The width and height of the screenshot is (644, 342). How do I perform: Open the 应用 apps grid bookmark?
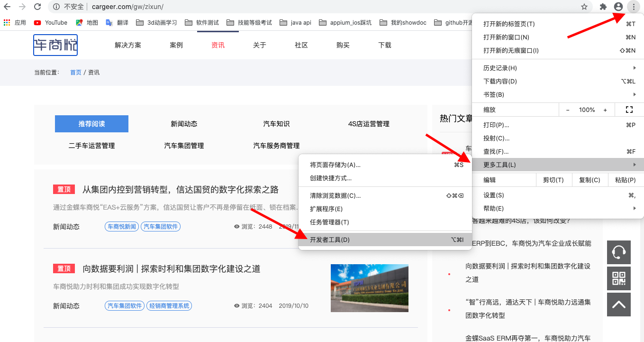[15, 22]
